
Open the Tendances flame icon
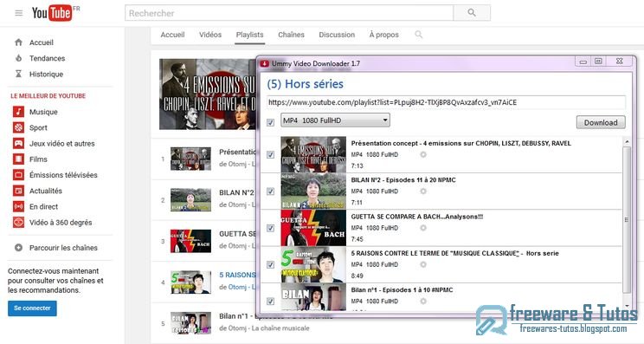(18, 58)
